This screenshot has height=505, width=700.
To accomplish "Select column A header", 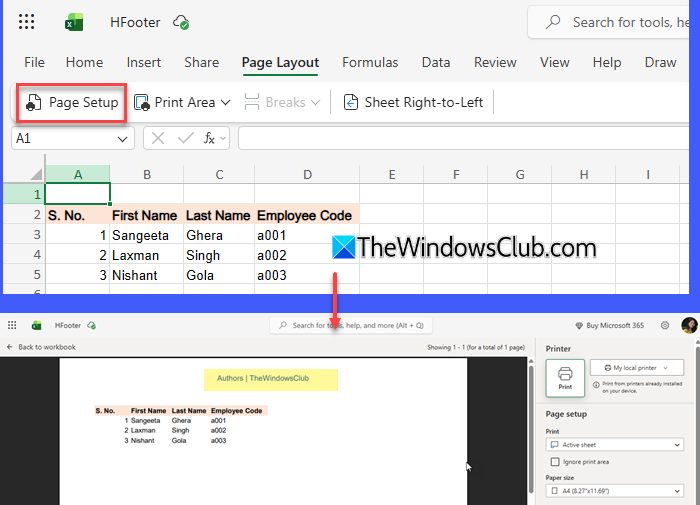I will pos(78,175).
